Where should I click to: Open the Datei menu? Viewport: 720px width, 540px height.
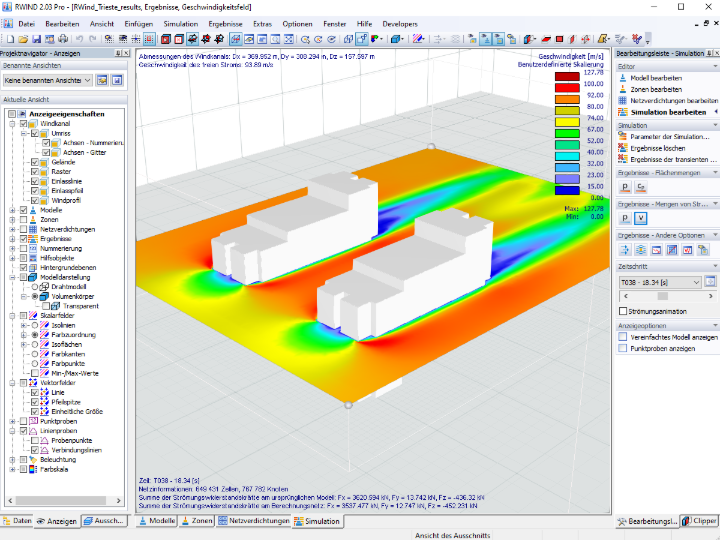pyautogui.click(x=27, y=24)
